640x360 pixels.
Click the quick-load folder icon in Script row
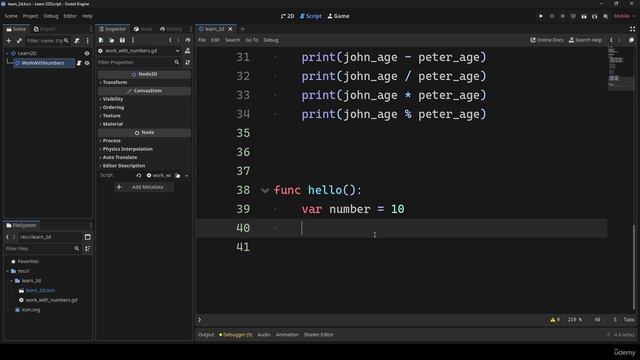pyautogui.click(x=178, y=176)
